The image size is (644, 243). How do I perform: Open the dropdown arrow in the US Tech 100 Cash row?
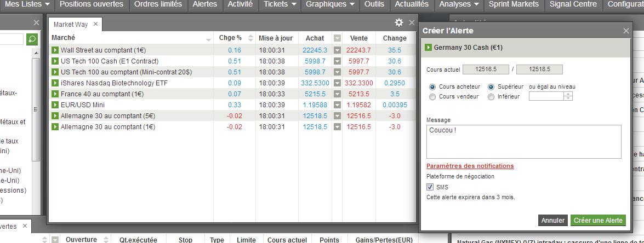337,61
